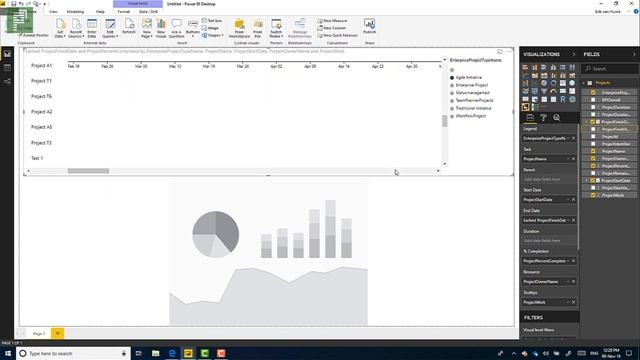Open the Help ribbon tab

[100, 11]
